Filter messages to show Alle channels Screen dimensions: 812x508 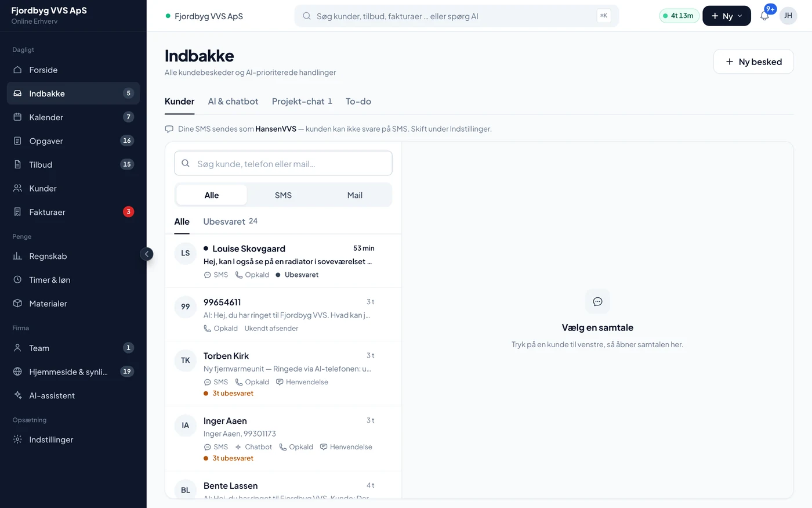(x=212, y=195)
